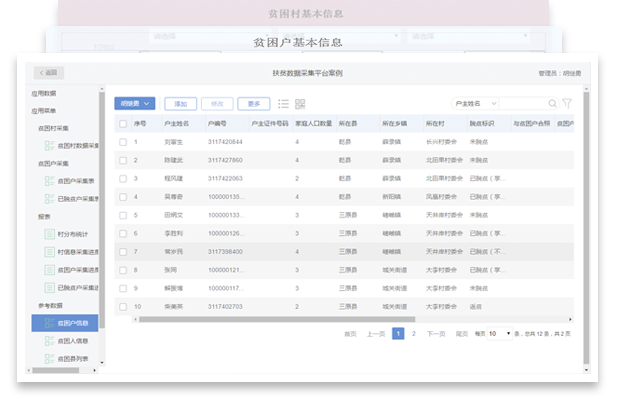630x399 pixels.
Task: Click the 下一页 pagination link
Action: [436, 334]
